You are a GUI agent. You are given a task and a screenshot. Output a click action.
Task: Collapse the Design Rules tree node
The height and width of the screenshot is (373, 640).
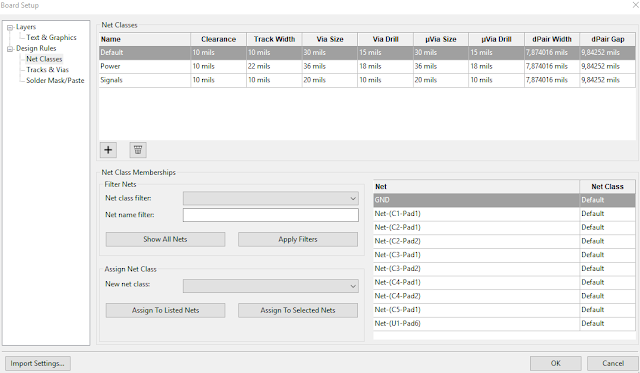10,49
